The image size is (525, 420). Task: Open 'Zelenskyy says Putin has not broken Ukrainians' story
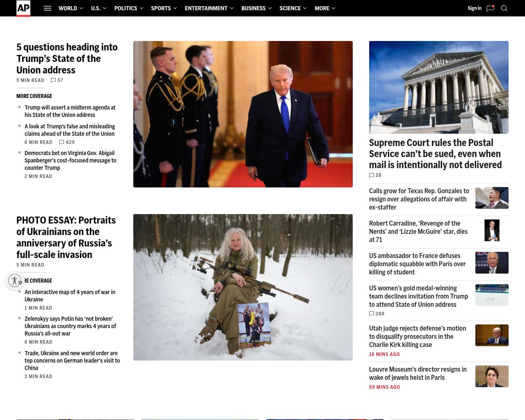(x=71, y=326)
